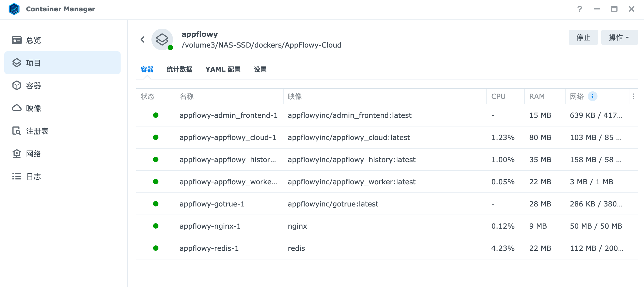The height and width of the screenshot is (287, 644).
Task: Open the 注册表 registry search icon
Action: pos(17,131)
